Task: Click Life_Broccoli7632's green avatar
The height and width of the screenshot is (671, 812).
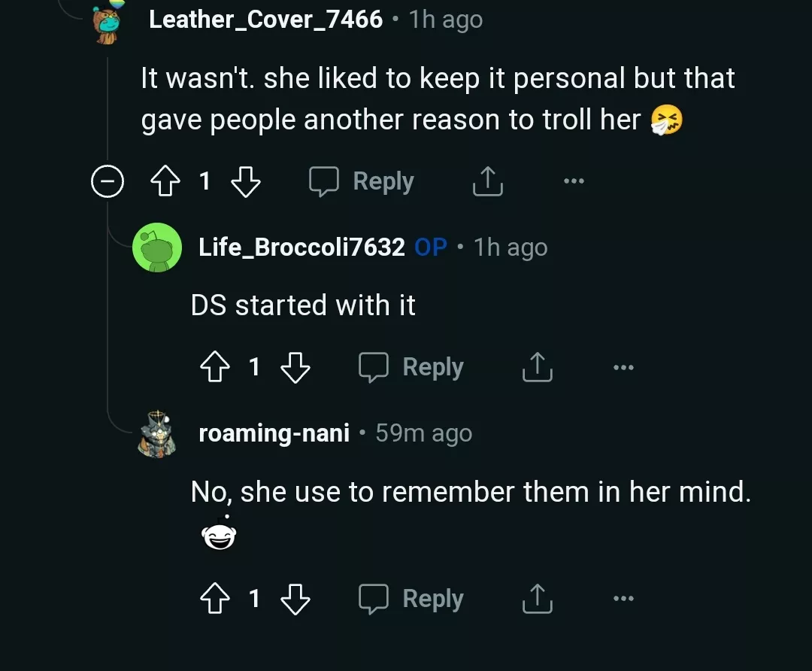Action: click(x=157, y=247)
